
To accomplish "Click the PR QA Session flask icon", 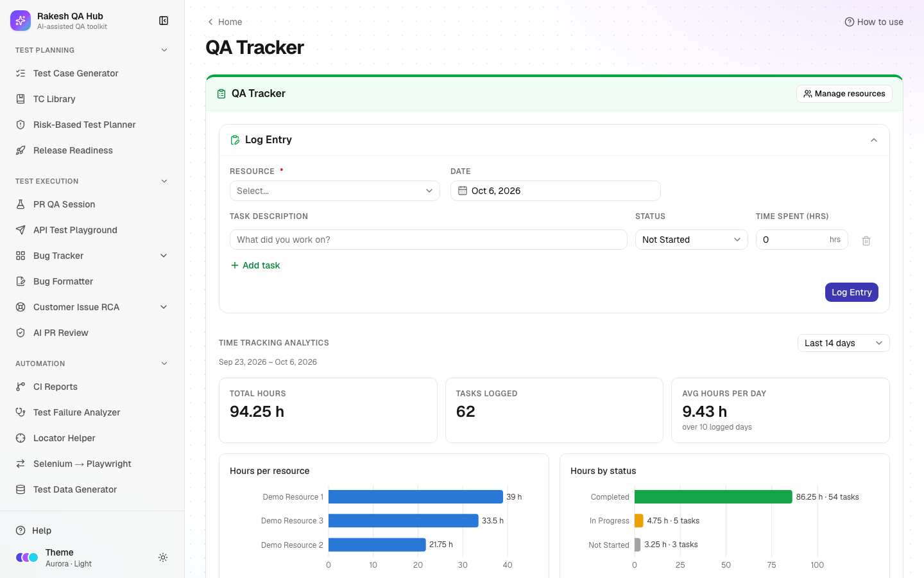I will pyautogui.click(x=21, y=204).
